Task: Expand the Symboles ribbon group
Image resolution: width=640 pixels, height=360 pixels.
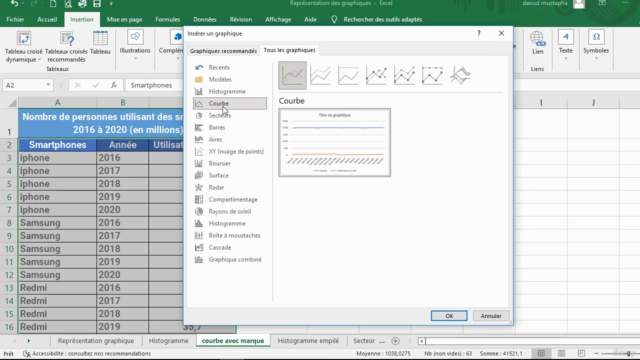Action: pyautogui.click(x=596, y=45)
